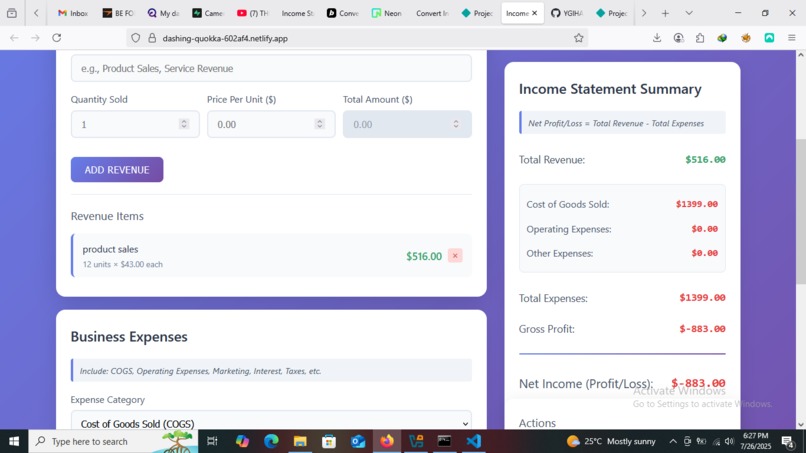The width and height of the screenshot is (806, 453).
Task: Open the Expense Category dropdown
Action: (x=271, y=423)
